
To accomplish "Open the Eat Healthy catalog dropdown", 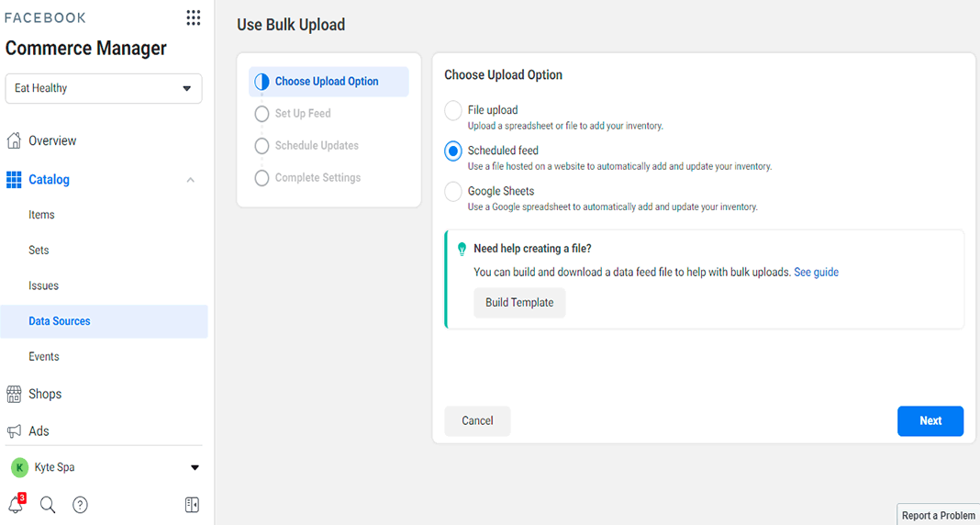I will [x=104, y=89].
